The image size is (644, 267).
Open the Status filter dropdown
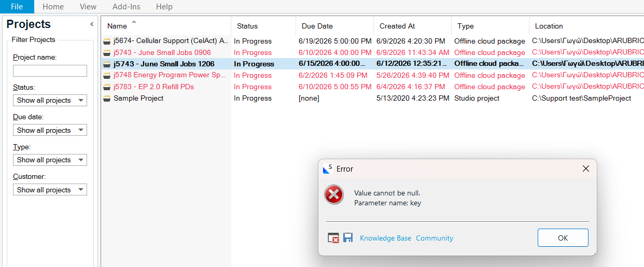click(50, 101)
